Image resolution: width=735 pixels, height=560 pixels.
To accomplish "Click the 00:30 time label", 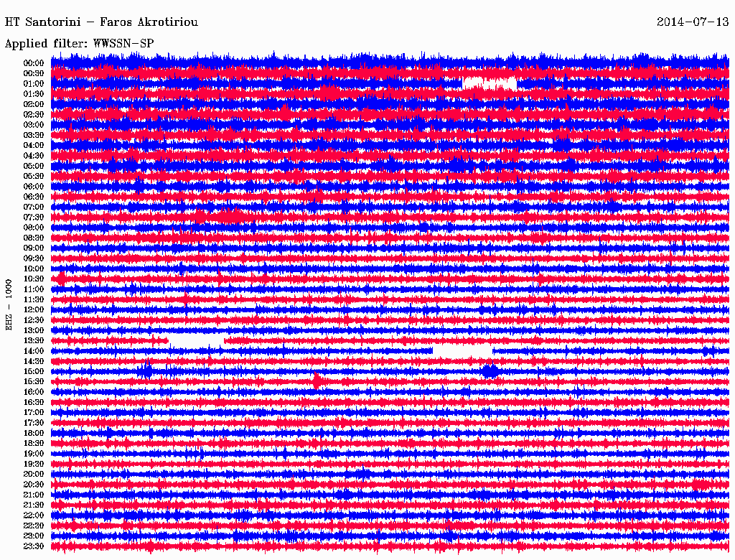I will click(x=33, y=74).
